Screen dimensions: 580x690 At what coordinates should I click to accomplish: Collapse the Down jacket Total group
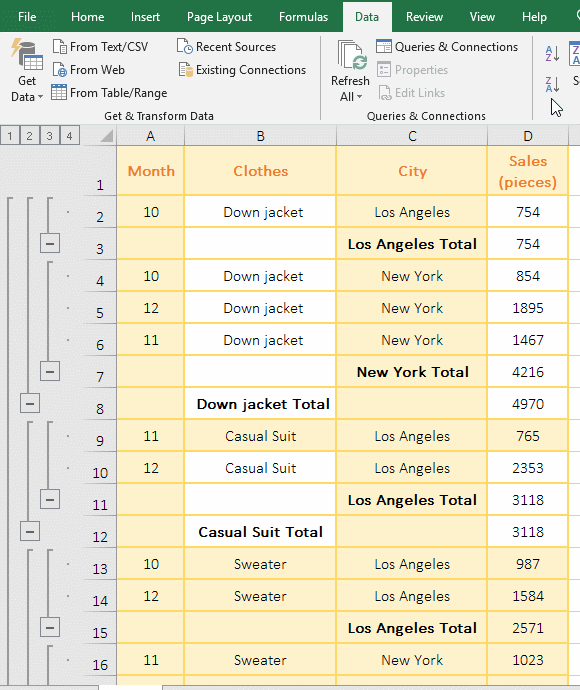coord(30,404)
